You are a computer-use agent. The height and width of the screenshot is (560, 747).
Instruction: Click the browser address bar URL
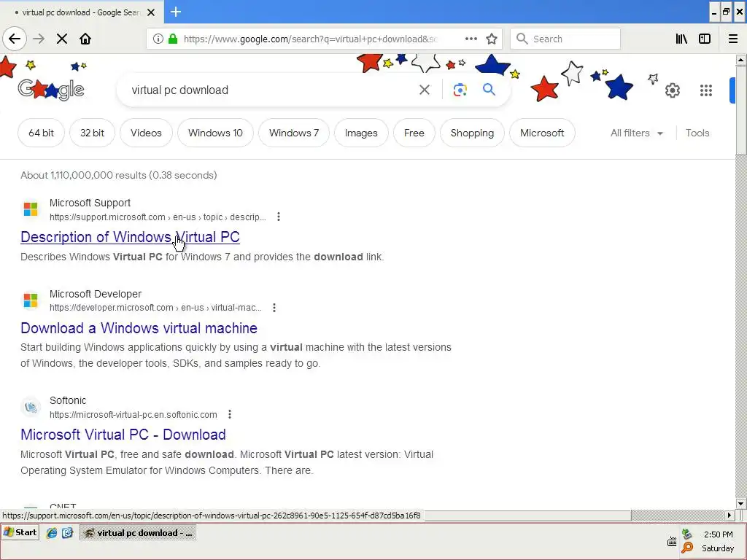[309, 39]
